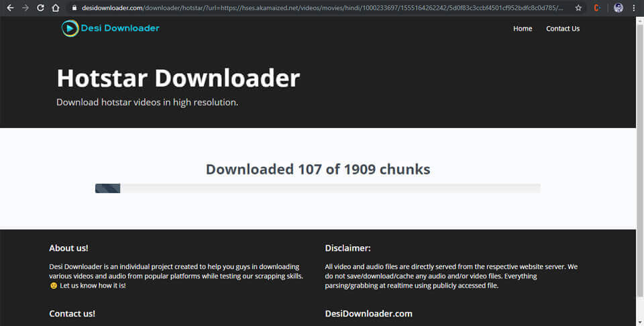Click the 'Contact us!' footer heading

tap(72, 314)
